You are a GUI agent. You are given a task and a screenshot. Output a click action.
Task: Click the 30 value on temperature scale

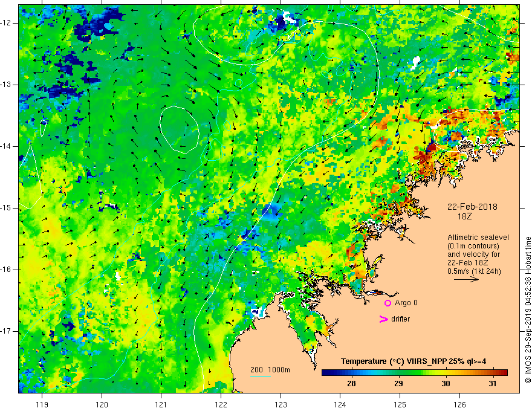pos(446,384)
